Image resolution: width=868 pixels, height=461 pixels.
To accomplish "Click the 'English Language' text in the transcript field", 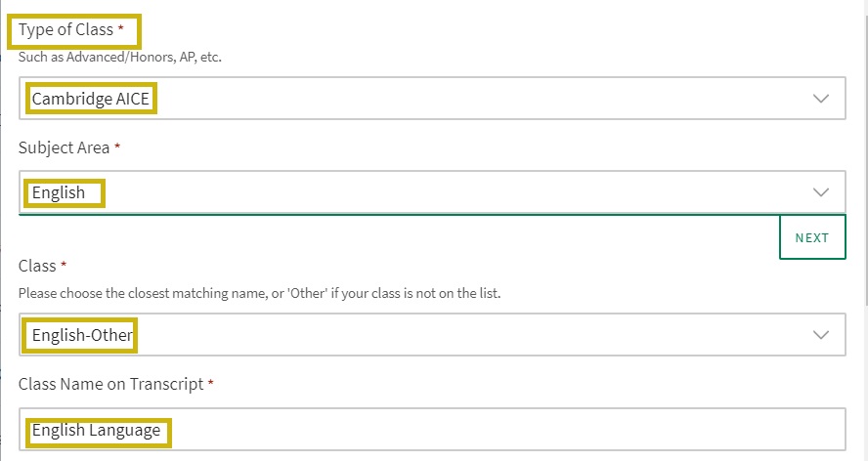I will click(96, 431).
